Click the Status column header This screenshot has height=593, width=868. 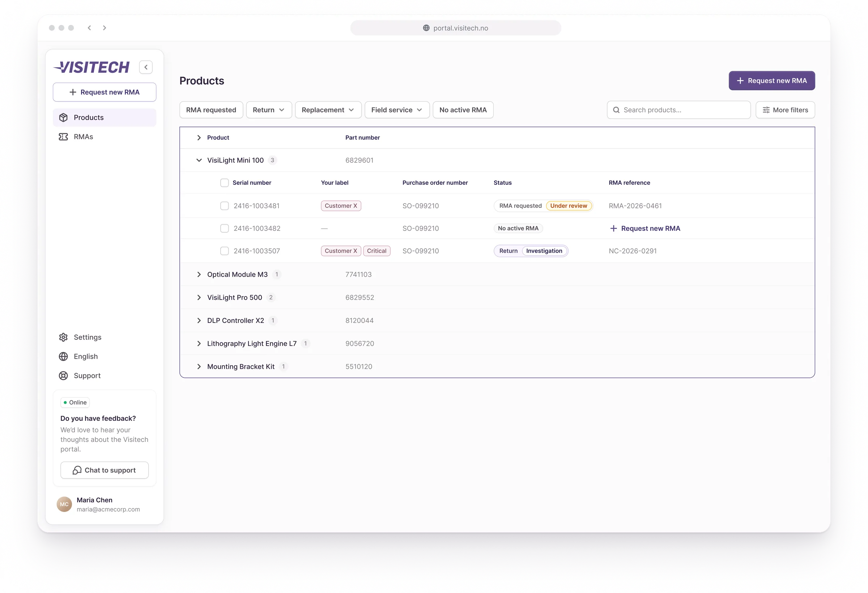point(502,183)
